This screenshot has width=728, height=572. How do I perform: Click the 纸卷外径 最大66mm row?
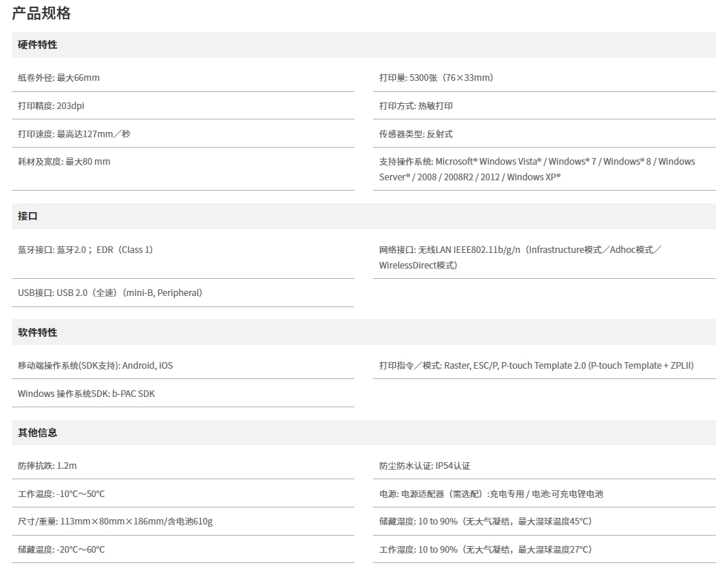tap(59, 78)
